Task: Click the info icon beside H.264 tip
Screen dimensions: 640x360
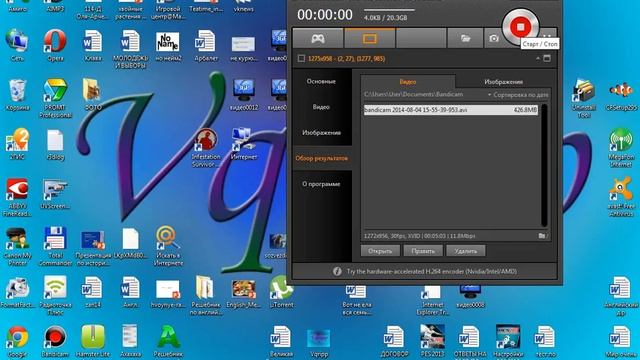Action: [x=337, y=271]
